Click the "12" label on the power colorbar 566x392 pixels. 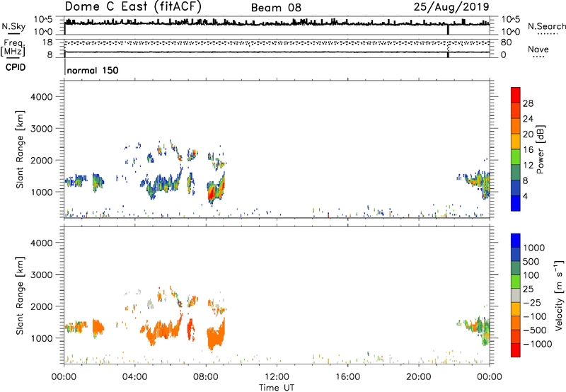[528, 166]
